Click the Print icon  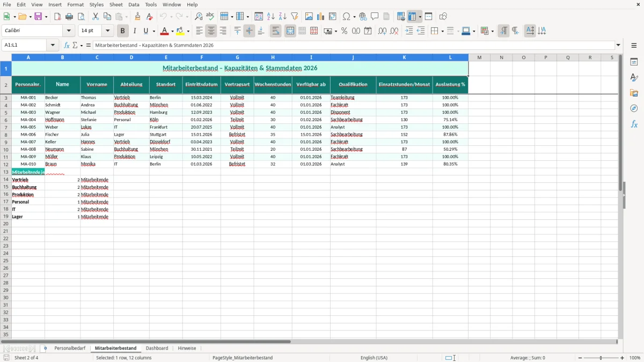[69, 17]
